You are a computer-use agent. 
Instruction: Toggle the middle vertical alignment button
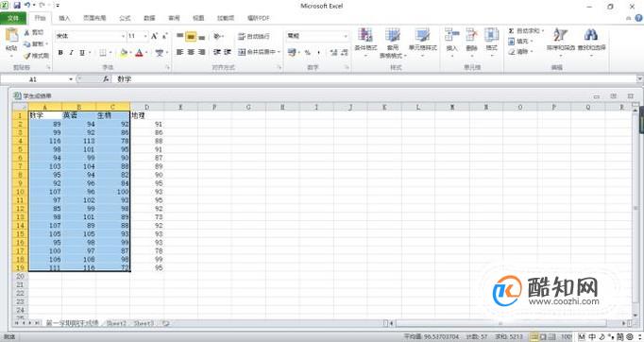pos(191,37)
